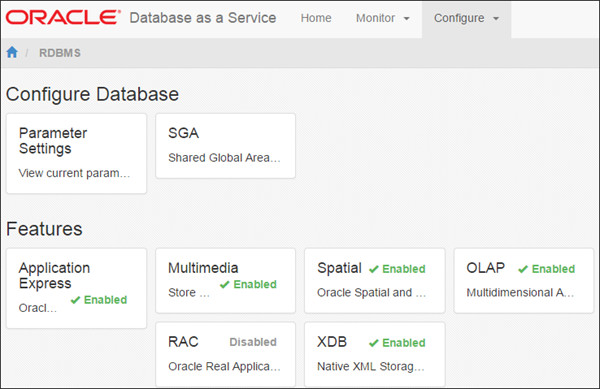Click 'Oracle Real Applica...' description
Image resolution: width=600 pixels, height=389 pixels.
pos(224,367)
